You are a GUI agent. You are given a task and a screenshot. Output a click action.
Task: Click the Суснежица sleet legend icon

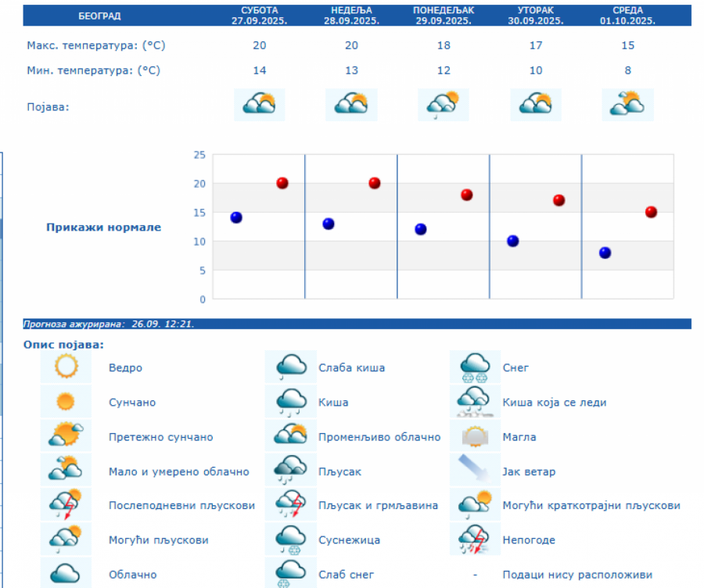pyautogui.click(x=291, y=540)
